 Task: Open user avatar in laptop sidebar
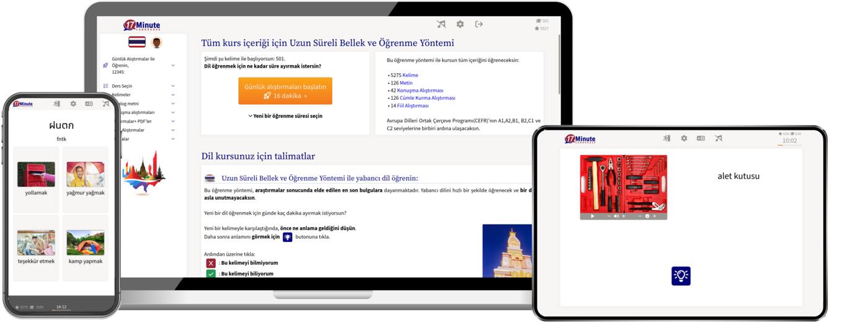[156, 42]
